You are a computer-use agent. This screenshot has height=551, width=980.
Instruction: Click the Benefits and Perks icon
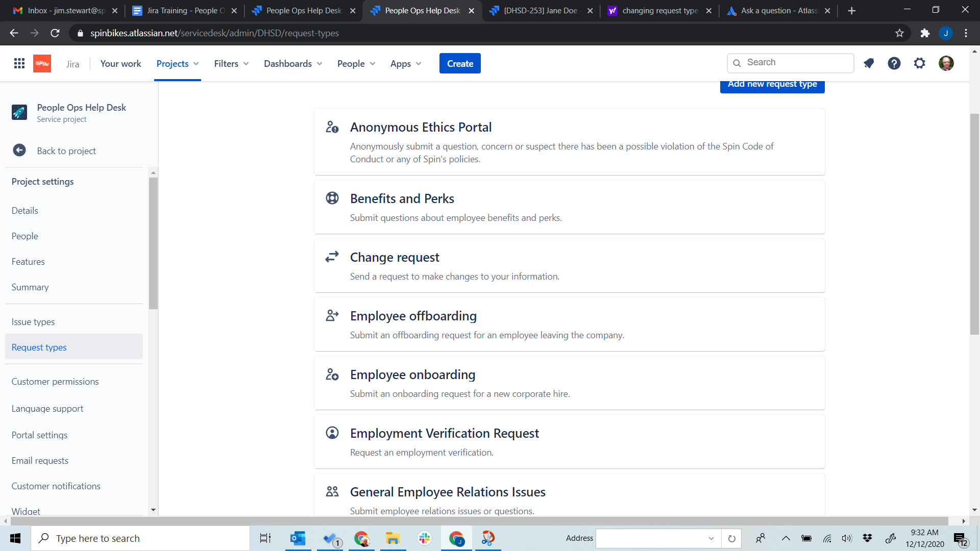pos(332,198)
